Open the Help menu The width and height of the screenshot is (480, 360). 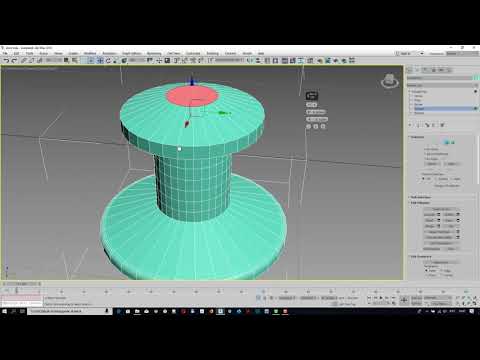pos(261,53)
